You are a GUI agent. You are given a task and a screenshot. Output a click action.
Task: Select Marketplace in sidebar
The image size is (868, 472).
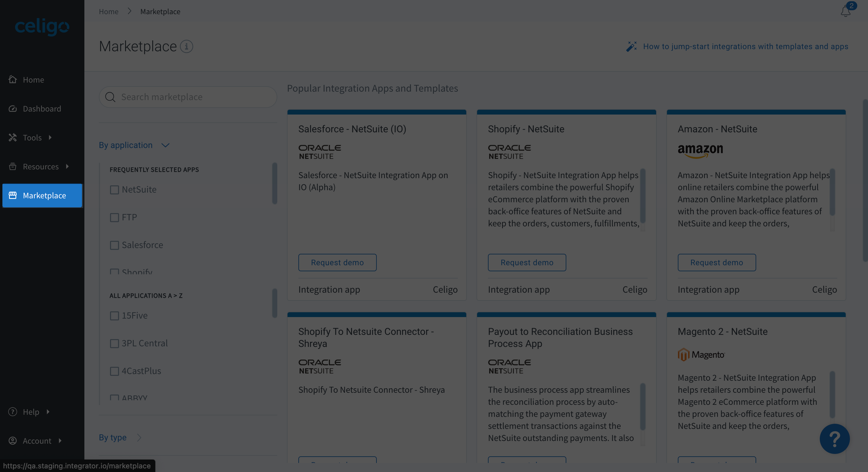pos(42,195)
